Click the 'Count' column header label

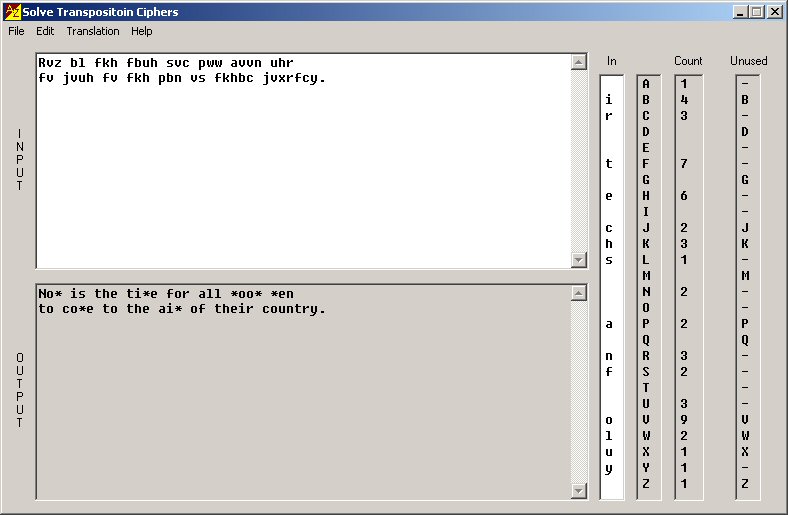coord(688,61)
